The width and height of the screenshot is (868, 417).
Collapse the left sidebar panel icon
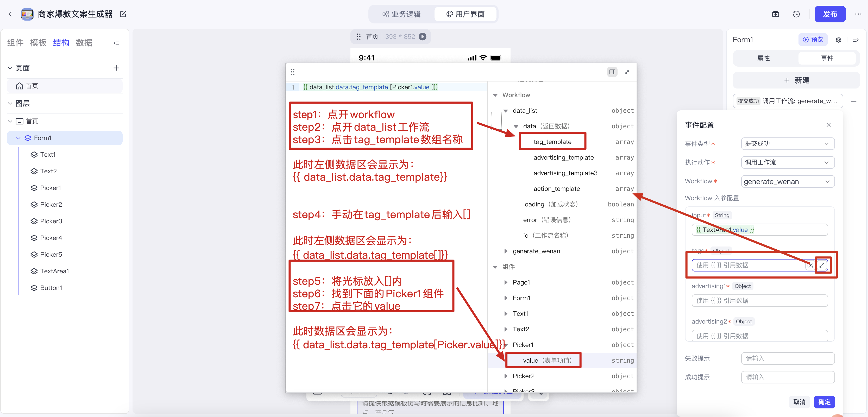(x=117, y=43)
